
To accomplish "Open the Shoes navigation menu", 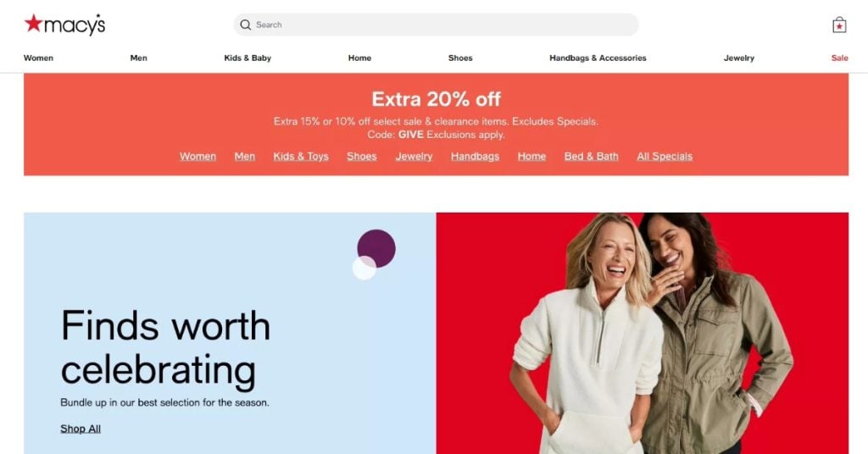I will [x=460, y=58].
